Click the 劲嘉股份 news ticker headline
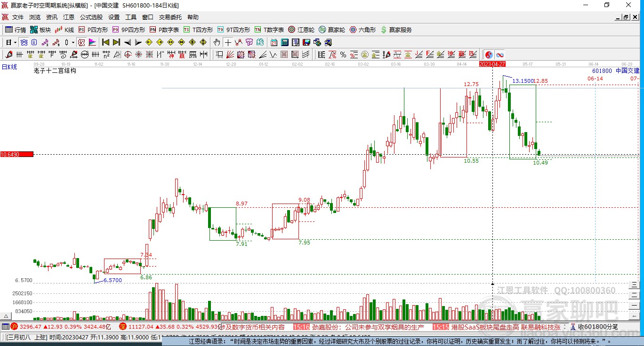The width and height of the screenshot is (644, 346). click(368, 327)
